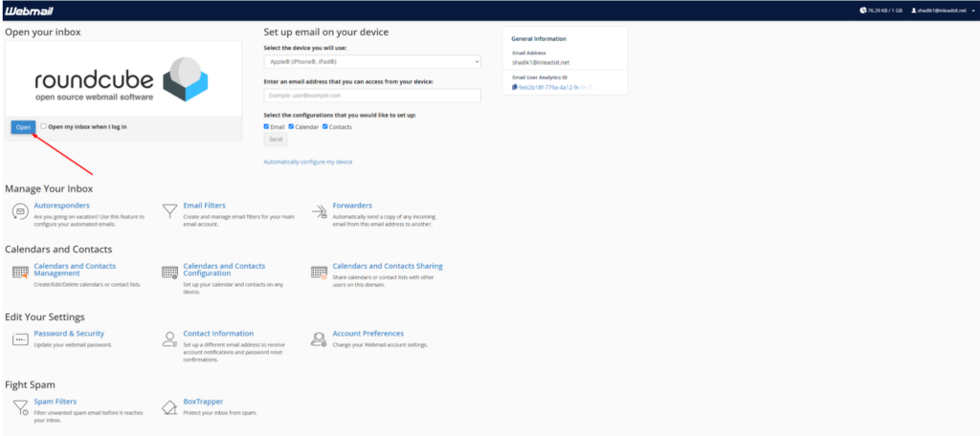
Task: Open the Contact Information link
Action: click(219, 334)
